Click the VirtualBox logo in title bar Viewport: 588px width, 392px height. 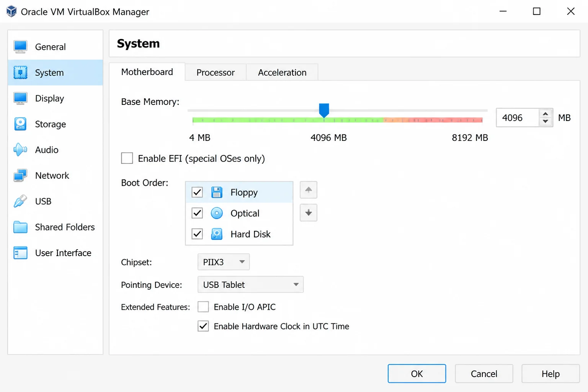(11, 11)
